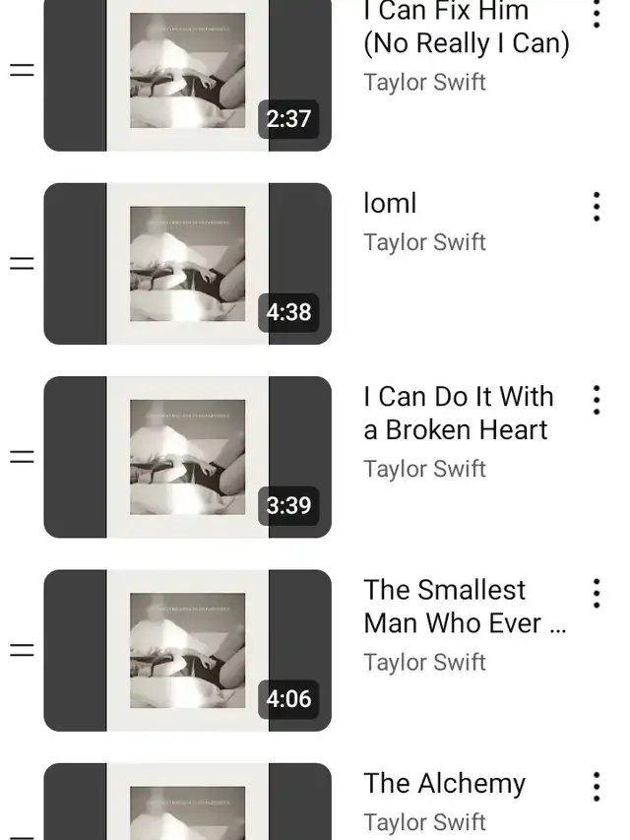Open Taylor Swift artist under loml

[424, 242]
